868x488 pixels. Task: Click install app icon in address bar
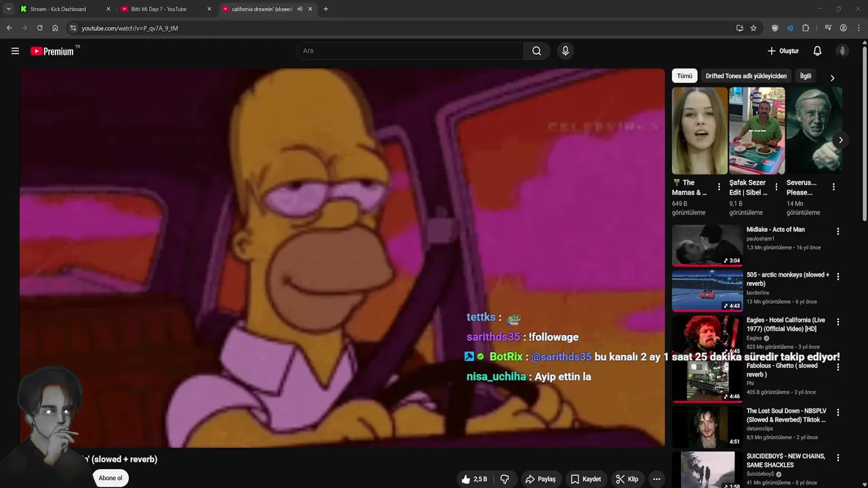pos(739,28)
